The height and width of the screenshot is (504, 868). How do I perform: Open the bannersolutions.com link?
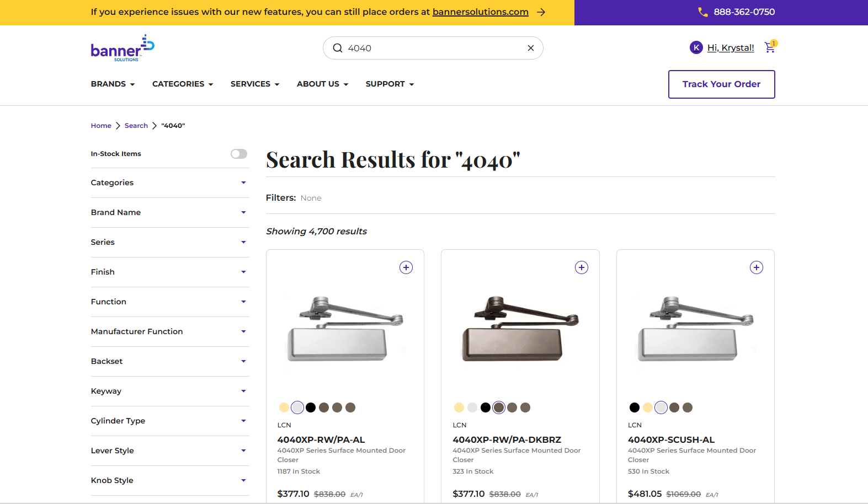[x=480, y=12]
